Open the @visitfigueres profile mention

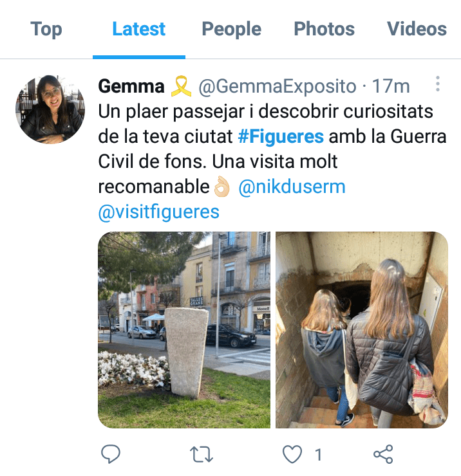click(x=158, y=212)
